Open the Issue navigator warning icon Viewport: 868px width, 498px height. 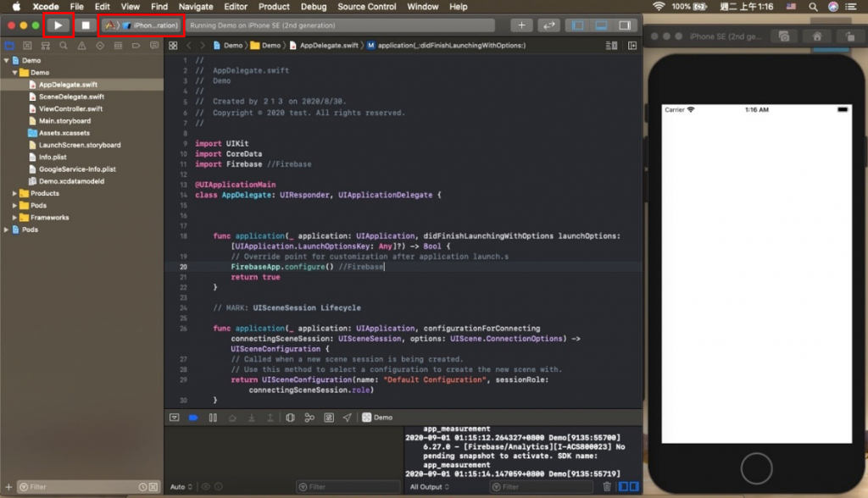pos(82,46)
